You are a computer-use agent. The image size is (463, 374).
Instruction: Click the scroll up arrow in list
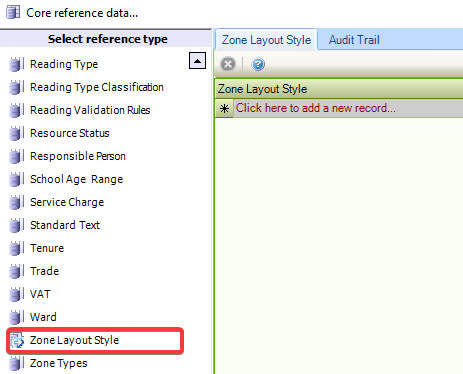tap(197, 61)
